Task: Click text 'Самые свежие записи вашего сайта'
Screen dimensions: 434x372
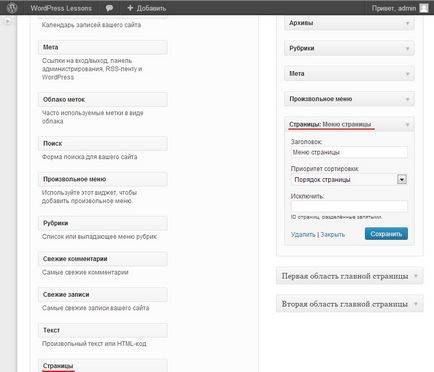Action: [x=95, y=308]
